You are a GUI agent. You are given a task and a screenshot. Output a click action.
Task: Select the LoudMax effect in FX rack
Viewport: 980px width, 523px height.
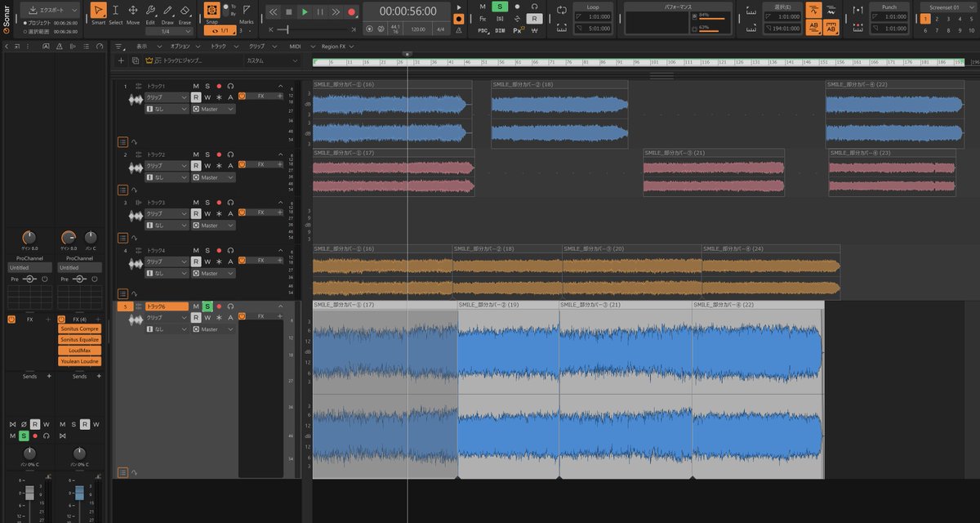(x=79, y=350)
